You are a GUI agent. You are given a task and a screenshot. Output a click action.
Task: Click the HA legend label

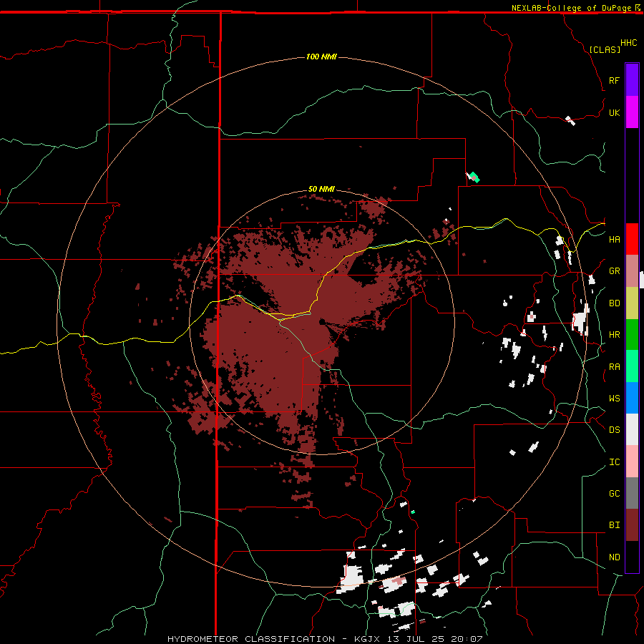pos(614,239)
